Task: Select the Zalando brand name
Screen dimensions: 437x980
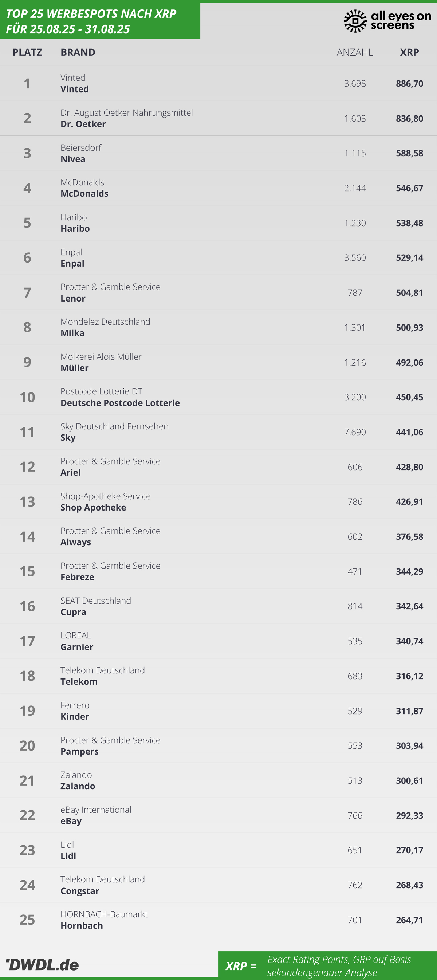Action: [x=78, y=786]
